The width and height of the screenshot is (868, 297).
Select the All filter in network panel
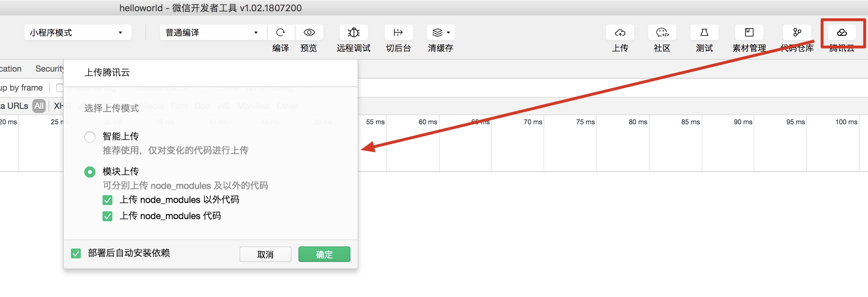(39, 106)
